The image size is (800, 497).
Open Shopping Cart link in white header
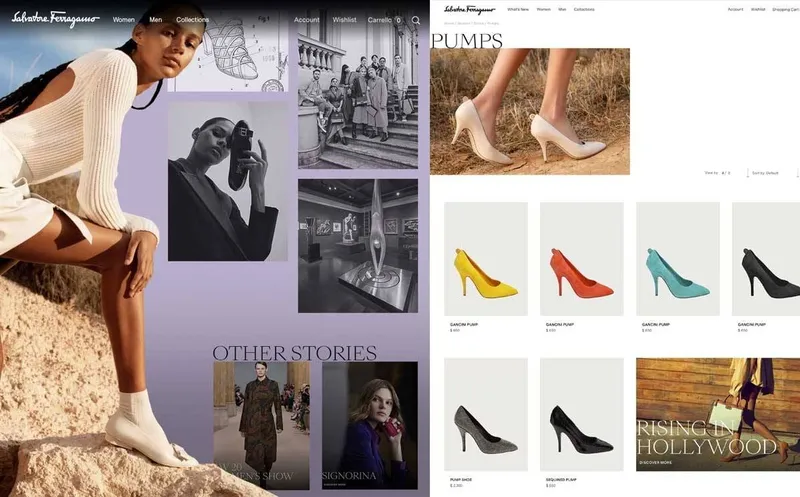coord(785,9)
